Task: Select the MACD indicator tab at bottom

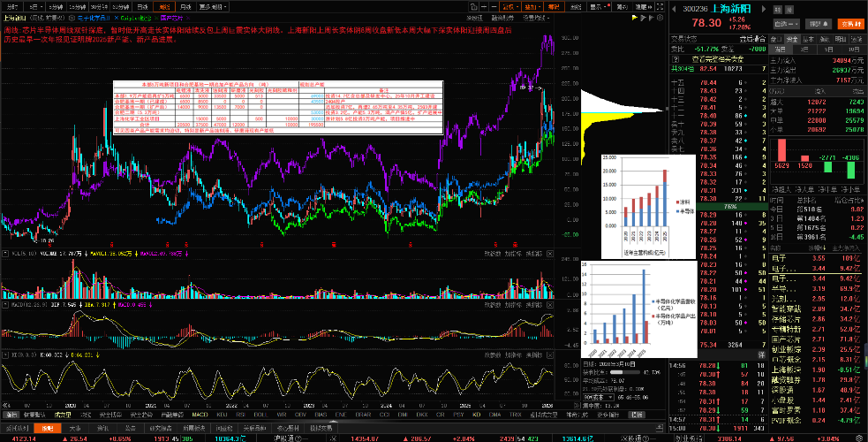Action: click(x=200, y=415)
